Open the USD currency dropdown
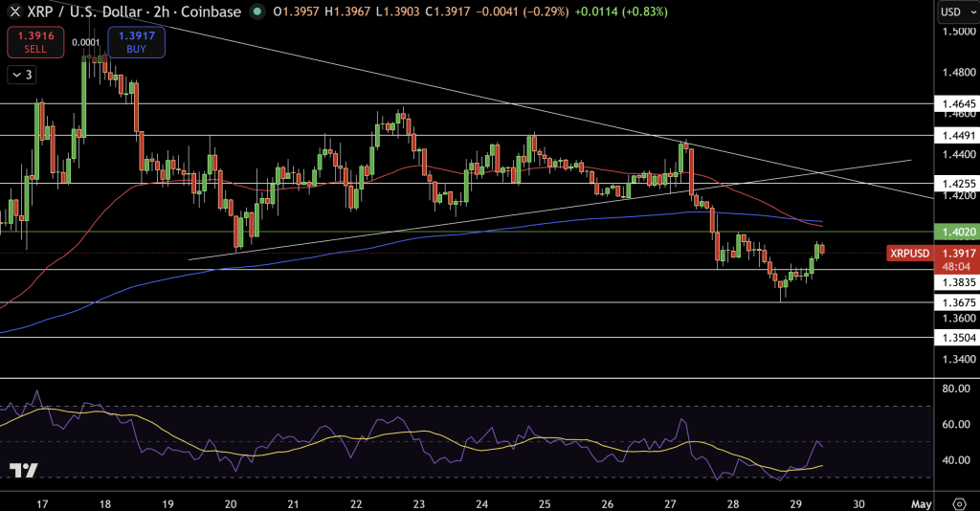 coord(955,12)
